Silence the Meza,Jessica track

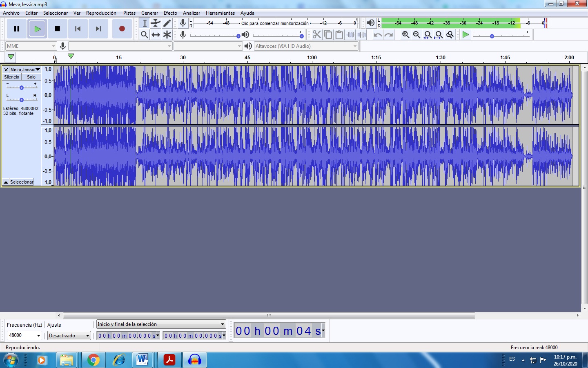point(11,77)
